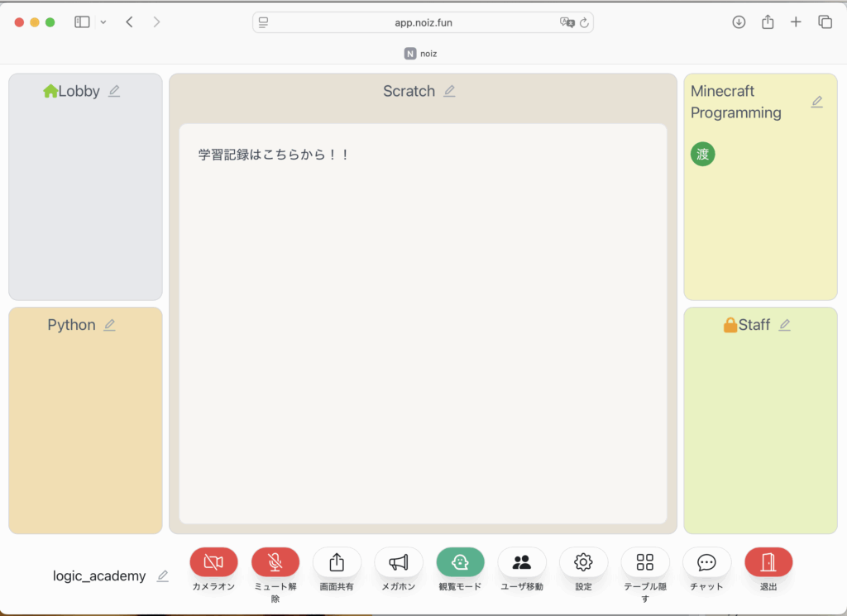847x616 pixels.
Task: Edit the Scratch room name
Action: click(x=449, y=91)
